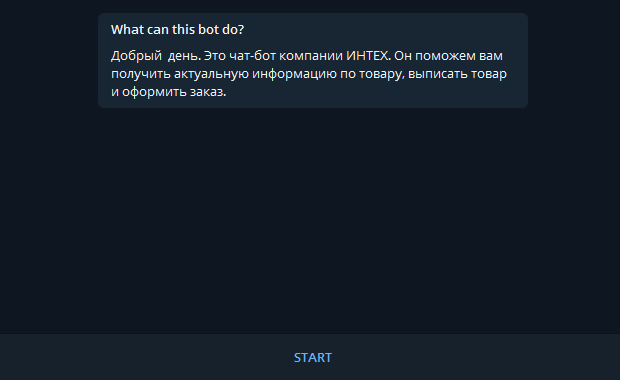Click the phrase "по товару," in the description
Viewport: 620px width, 380px height.
pos(372,74)
